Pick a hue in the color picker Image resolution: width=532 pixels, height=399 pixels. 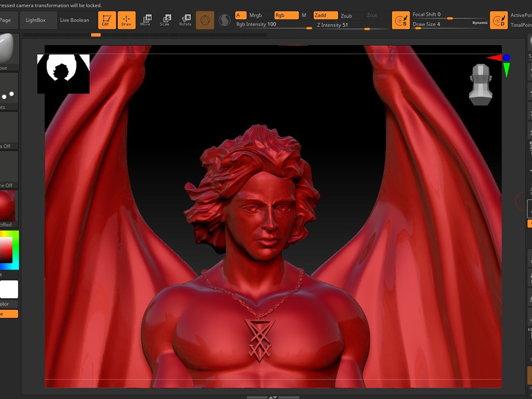pyautogui.click(x=10, y=250)
